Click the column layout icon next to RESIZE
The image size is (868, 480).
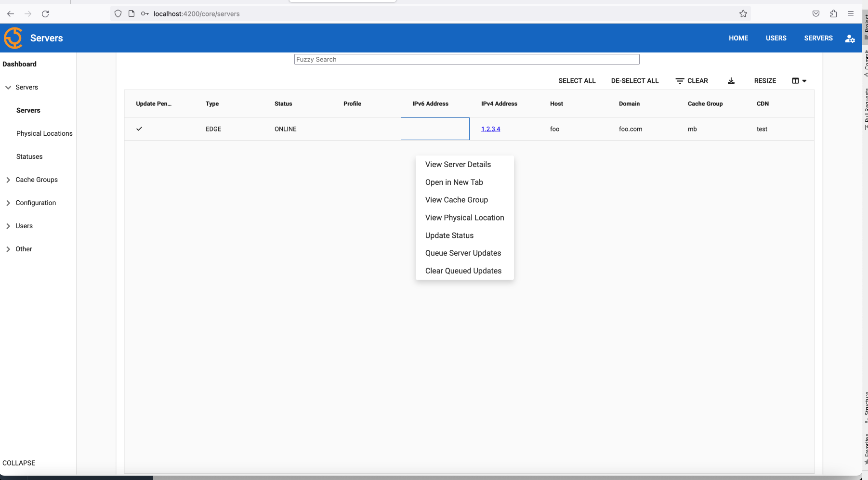point(795,80)
